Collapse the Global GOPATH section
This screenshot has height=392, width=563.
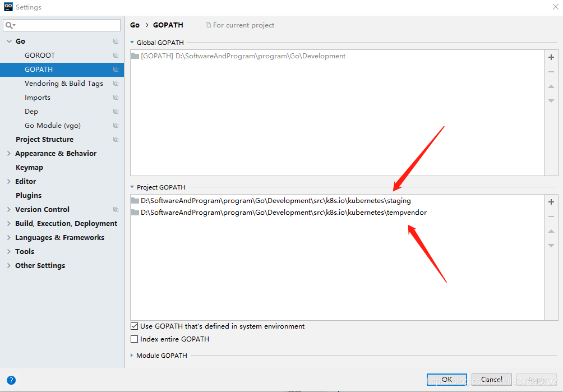[132, 43]
